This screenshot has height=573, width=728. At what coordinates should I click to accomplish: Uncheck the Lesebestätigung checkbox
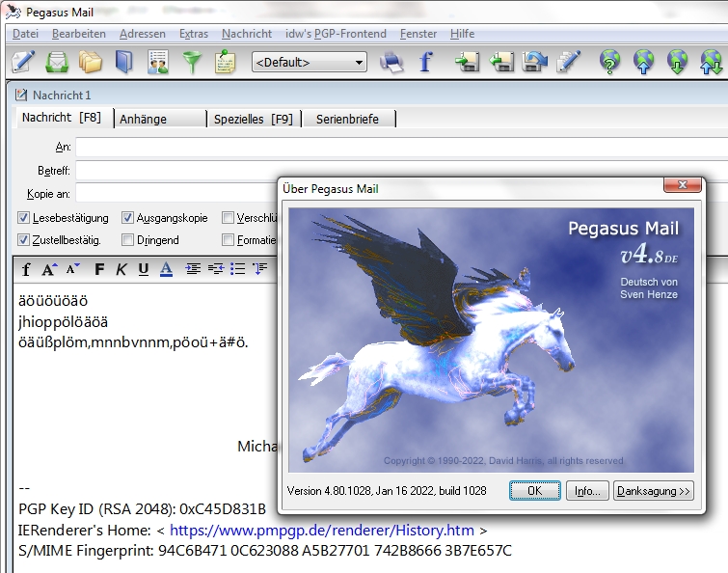pos(24,218)
